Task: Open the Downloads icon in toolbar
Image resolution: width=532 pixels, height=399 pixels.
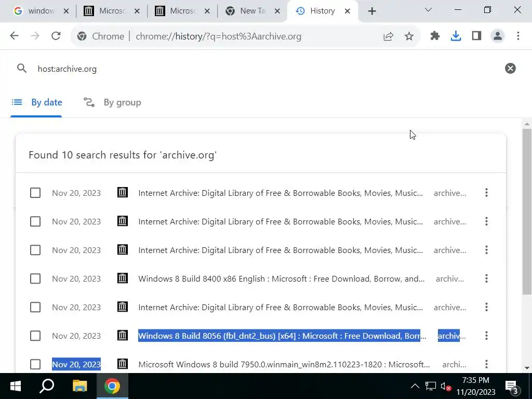Action: 456,36
